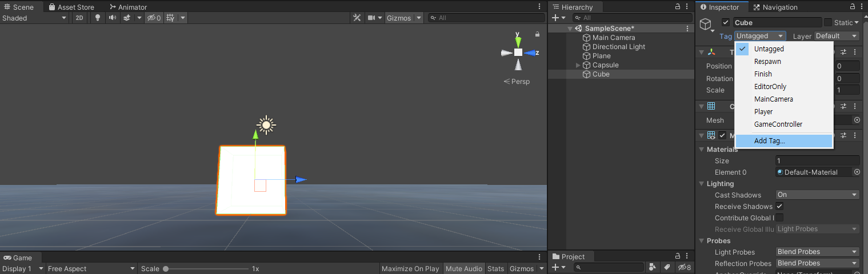The image size is (868, 274).
Task: Toggle Gizmos button in Scene view
Action: coord(399,18)
